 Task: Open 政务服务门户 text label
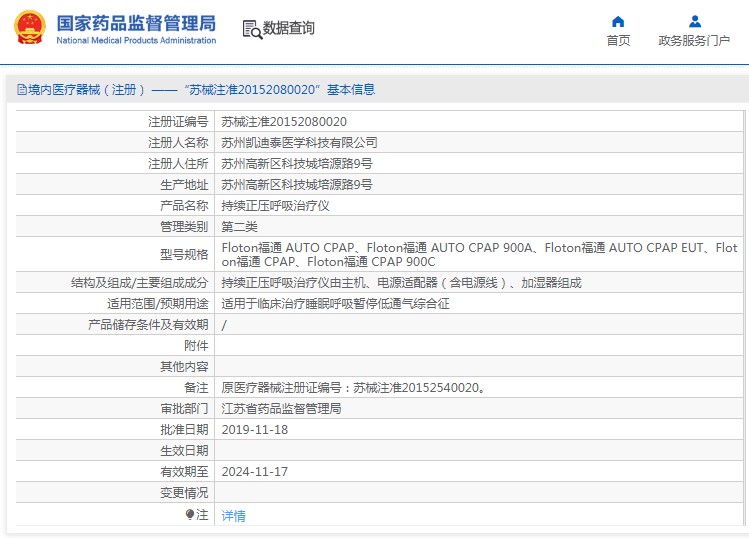pos(694,41)
